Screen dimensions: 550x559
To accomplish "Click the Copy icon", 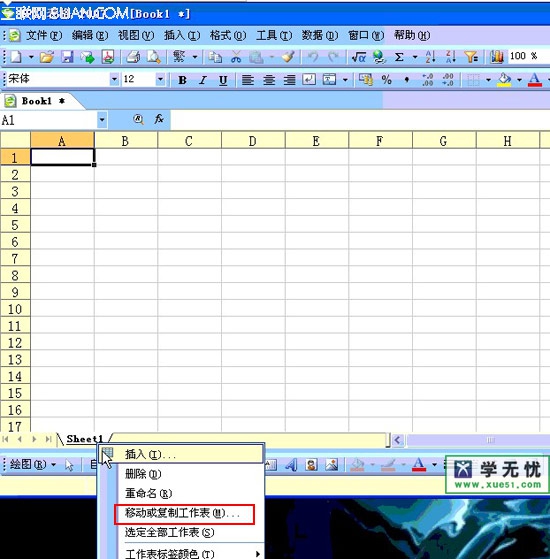I will pyautogui.click(x=215, y=57).
